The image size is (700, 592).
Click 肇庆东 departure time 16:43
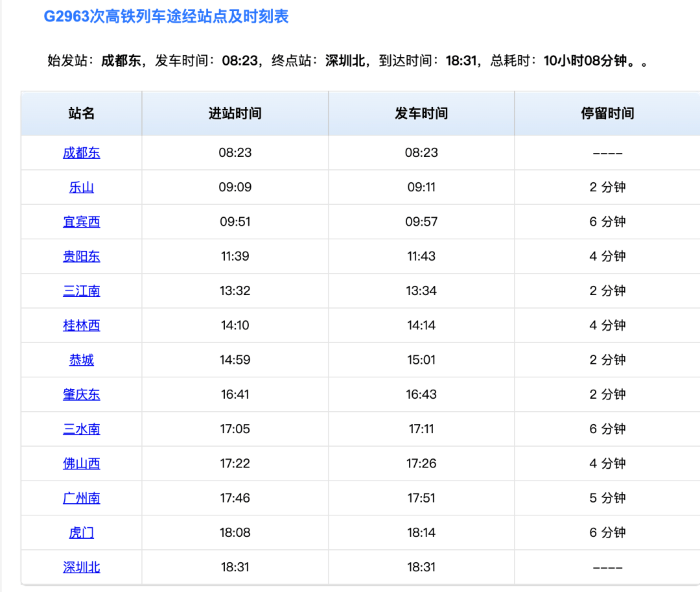[x=421, y=394]
